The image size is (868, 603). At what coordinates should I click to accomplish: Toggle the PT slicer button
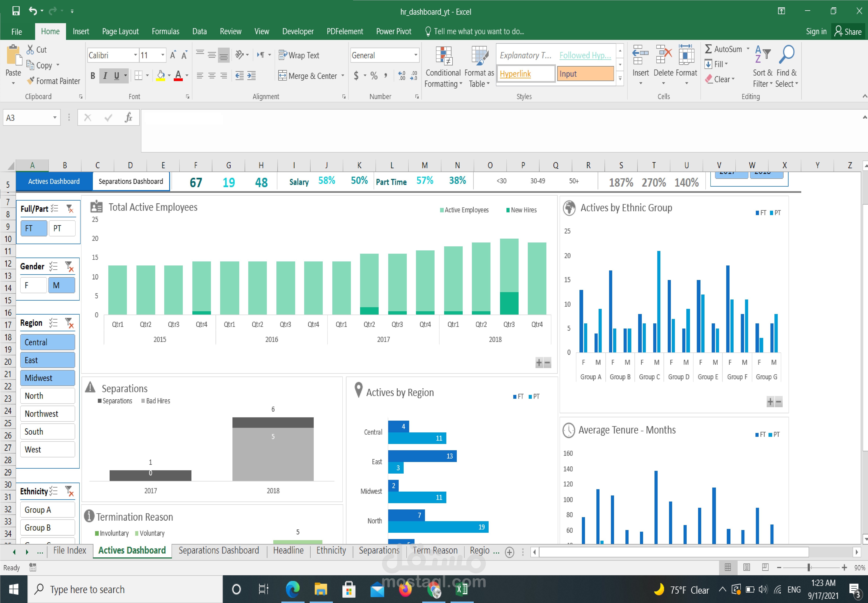point(62,228)
